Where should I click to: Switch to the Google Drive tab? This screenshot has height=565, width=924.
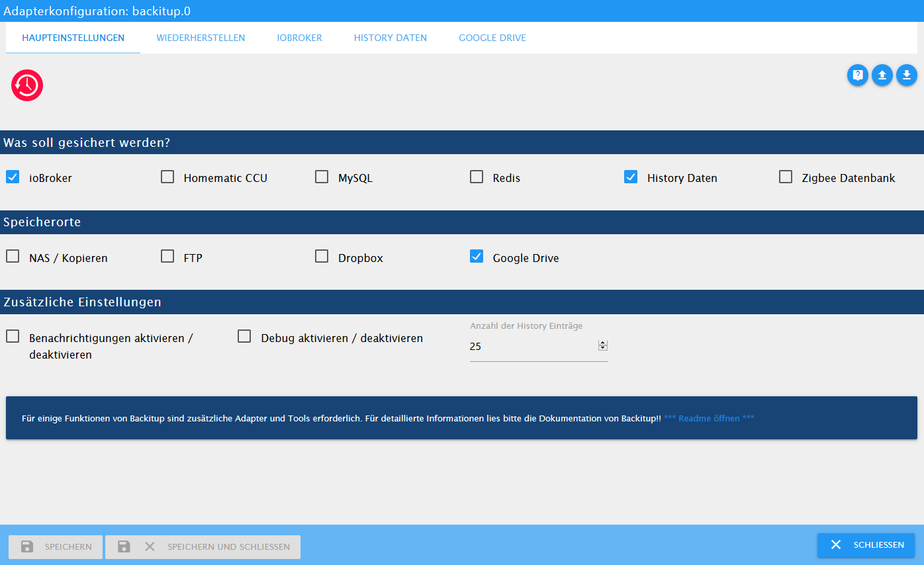coord(492,38)
